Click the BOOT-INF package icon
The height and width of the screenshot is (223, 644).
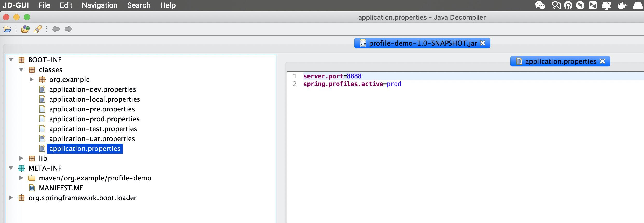(x=22, y=60)
